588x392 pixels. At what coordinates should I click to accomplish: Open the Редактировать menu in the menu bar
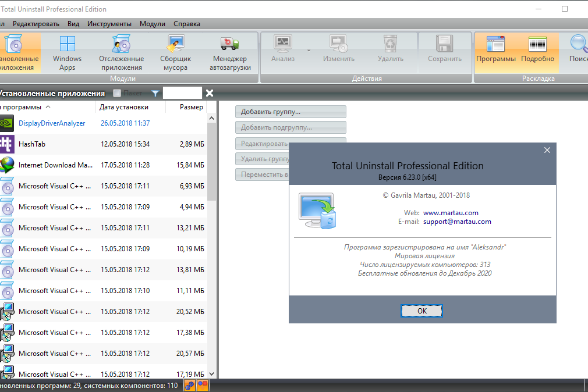[36, 24]
